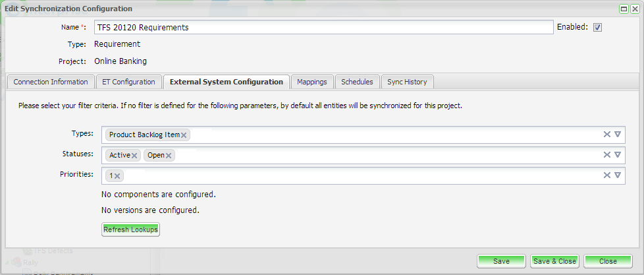The width and height of the screenshot is (644, 275).
Task: Switch to the Connection Information tab
Action: tap(51, 82)
